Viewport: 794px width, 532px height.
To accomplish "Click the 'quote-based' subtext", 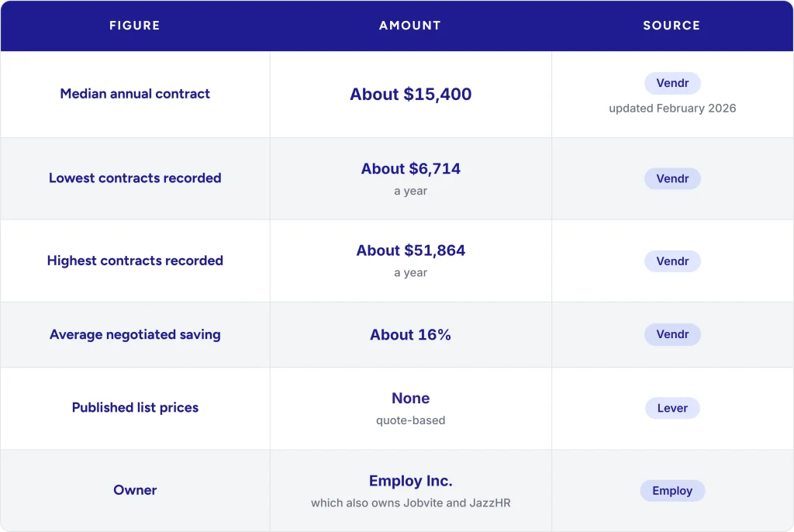I will pyautogui.click(x=411, y=420).
